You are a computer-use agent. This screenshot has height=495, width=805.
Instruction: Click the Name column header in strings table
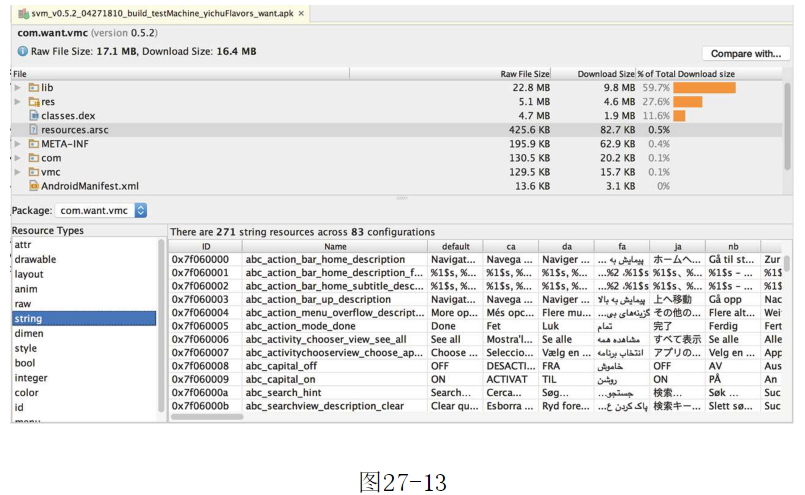click(x=335, y=246)
